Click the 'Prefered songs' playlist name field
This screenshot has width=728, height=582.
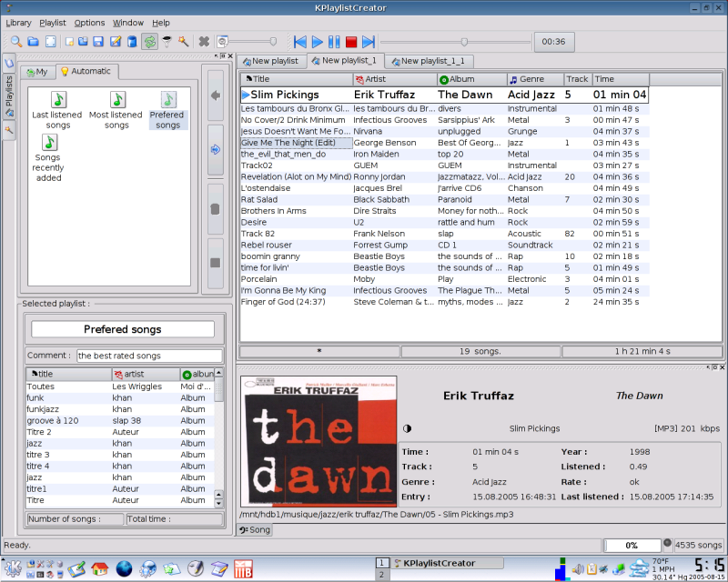(x=123, y=329)
